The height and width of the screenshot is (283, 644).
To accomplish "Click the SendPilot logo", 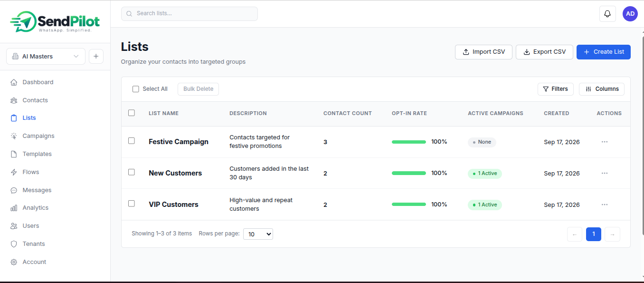I will tap(55, 22).
